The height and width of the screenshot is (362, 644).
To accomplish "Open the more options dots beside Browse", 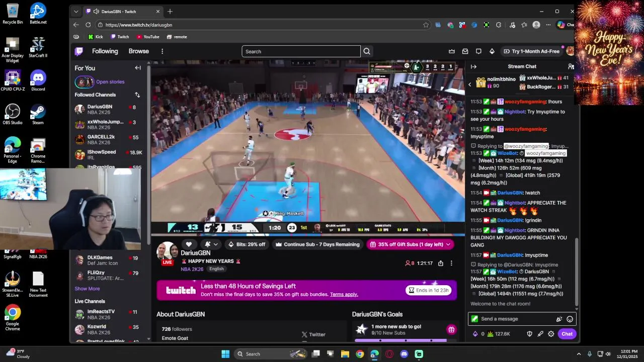I will click(x=162, y=51).
